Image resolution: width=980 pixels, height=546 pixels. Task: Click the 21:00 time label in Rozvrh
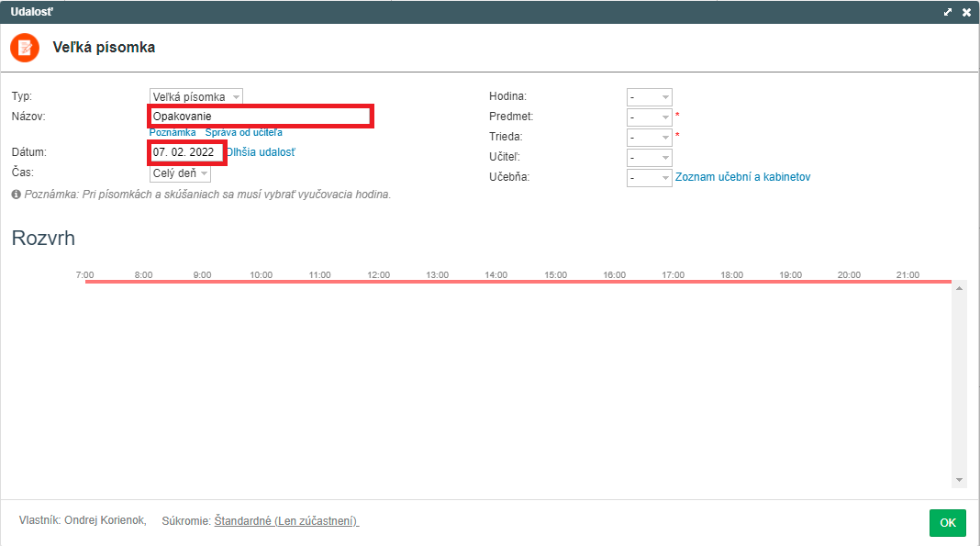pyautogui.click(x=908, y=275)
